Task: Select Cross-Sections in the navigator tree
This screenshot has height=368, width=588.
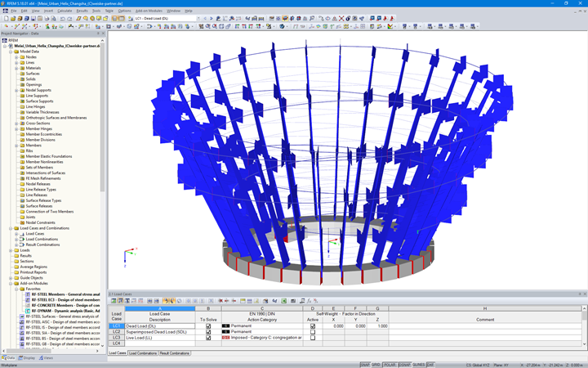Action: pyautogui.click(x=38, y=123)
